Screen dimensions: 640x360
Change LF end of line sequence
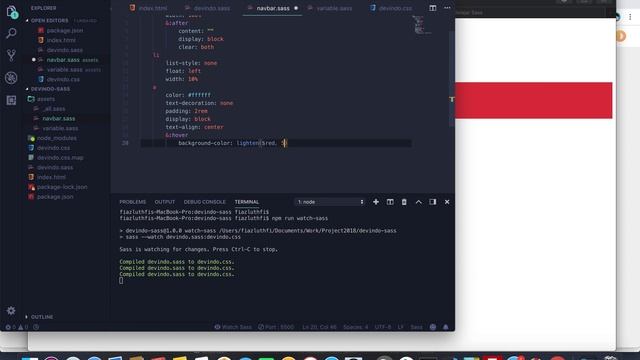point(400,327)
